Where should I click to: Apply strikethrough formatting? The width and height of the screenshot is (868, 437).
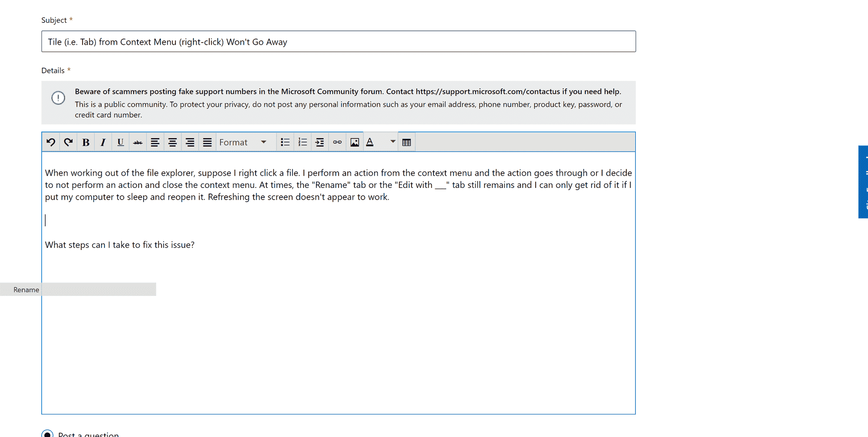point(138,142)
